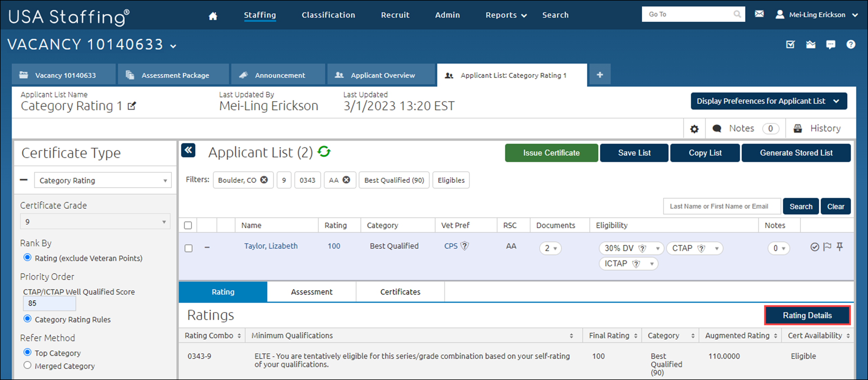The width and height of the screenshot is (868, 380).
Task: Switch to the Certificates sub-tab
Action: point(400,292)
